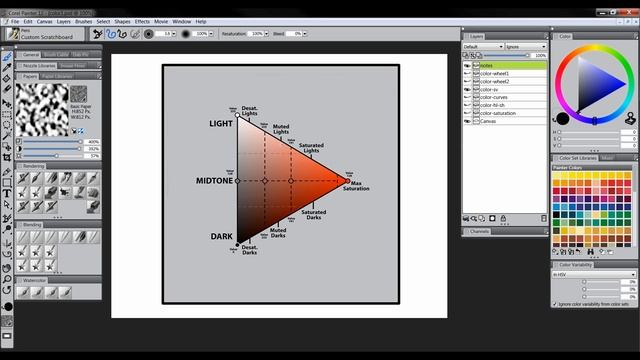The width and height of the screenshot is (640, 360).
Task: Choose freehand strokes icon in property bar
Action: 111,34
